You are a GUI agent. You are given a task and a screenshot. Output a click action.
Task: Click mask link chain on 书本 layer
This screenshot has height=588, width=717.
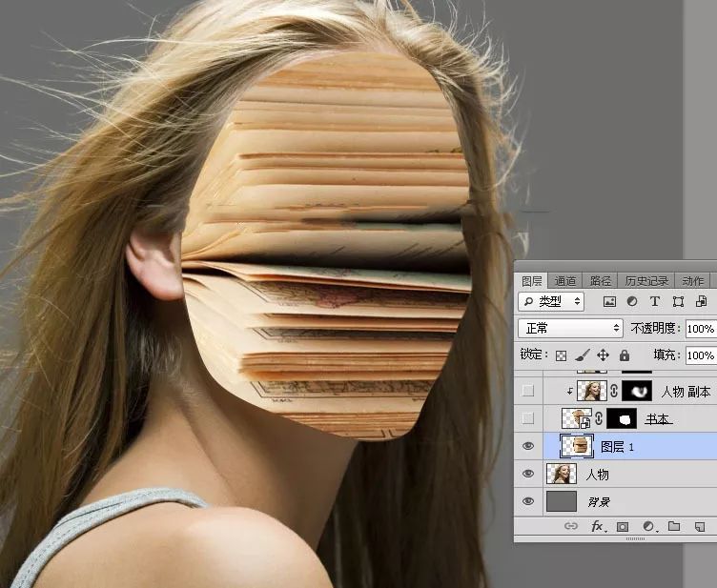pos(599,418)
